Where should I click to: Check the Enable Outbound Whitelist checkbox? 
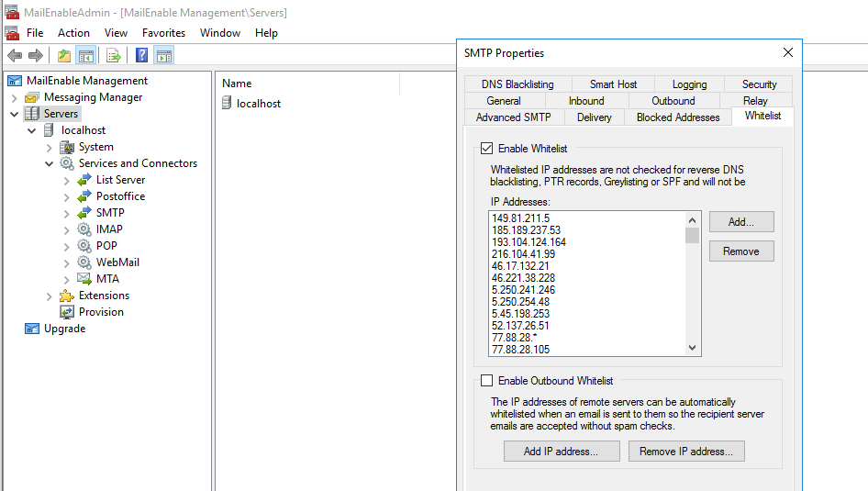point(487,381)
